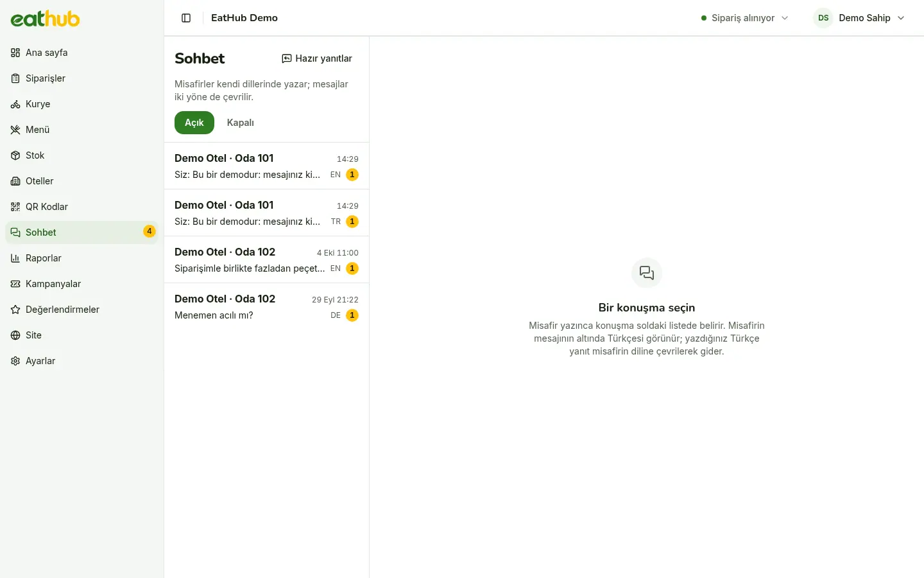The image size is (924, 578).
Task: Click 'Siparişimle birlikte fazladan peçet...' preview
Action: (x=250, y=268)
